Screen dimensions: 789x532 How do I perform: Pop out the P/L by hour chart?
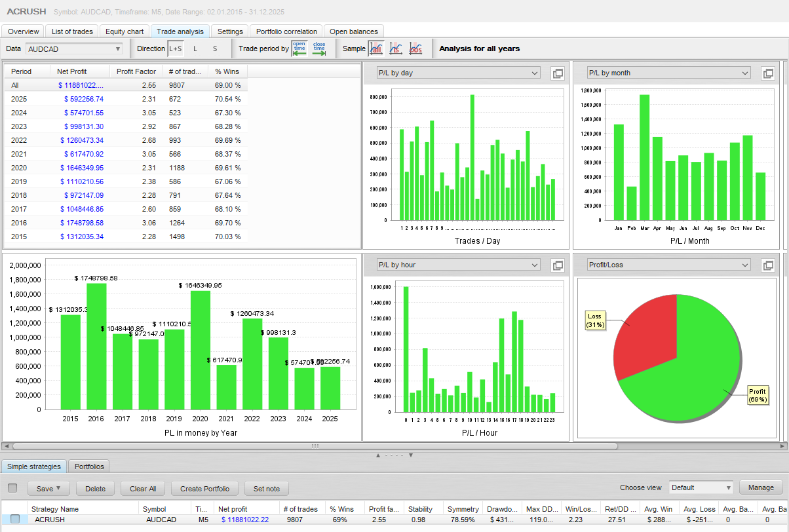tap(558, 265)
